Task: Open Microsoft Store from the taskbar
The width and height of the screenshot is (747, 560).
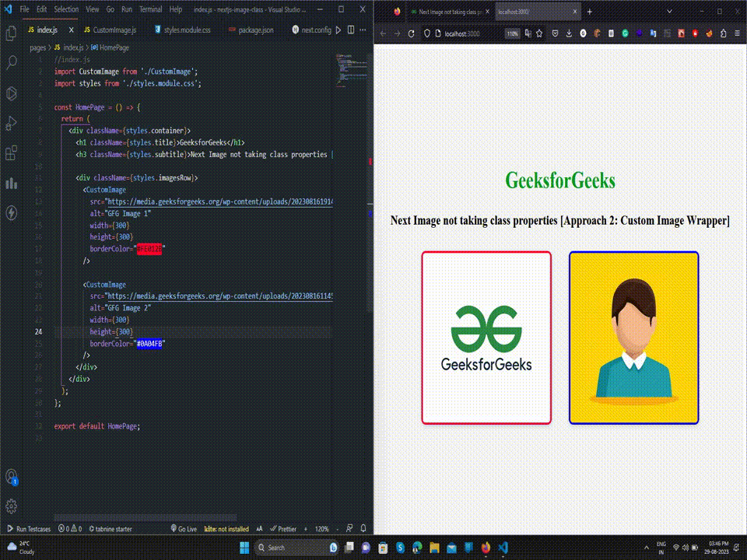Action: click(x=383, y=548)
